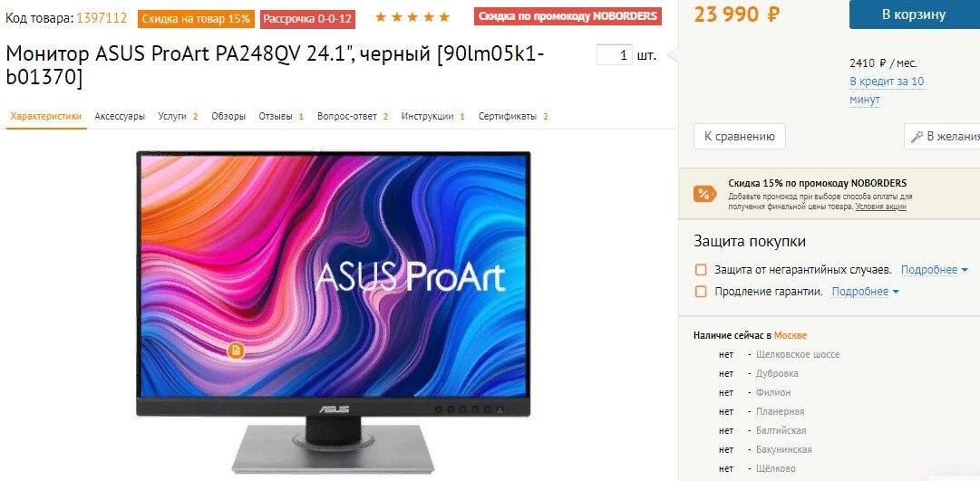Expand Подробнее next to Защита от негарантийных случаев
The image size is (980, 481).
pos(934,270)
